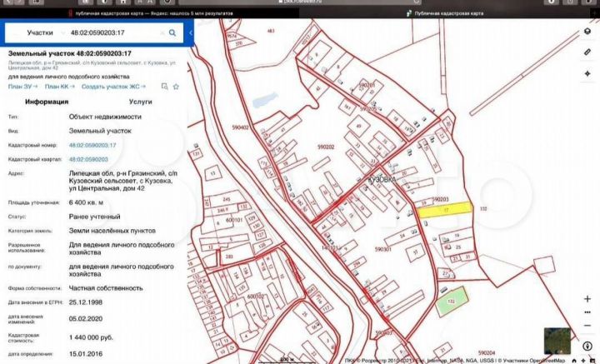Screen dimensions: 600x364
Task: Switch to the Информация tab
Action: (x=47, y=102)
